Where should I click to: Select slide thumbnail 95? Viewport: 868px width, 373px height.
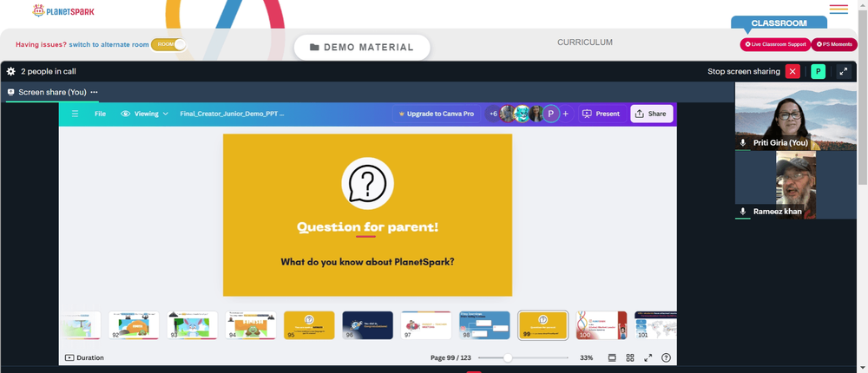tap(310, 325)
